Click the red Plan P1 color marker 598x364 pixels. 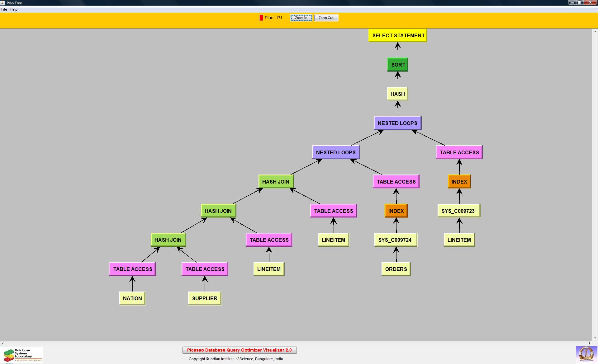(261, 18)
